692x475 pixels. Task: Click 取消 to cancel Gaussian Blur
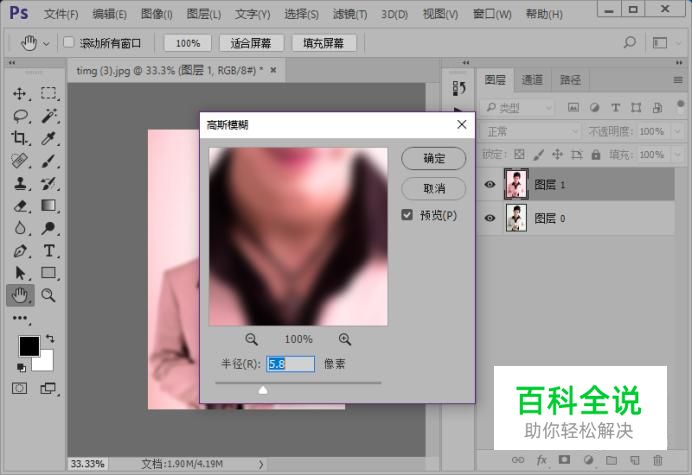434,188
